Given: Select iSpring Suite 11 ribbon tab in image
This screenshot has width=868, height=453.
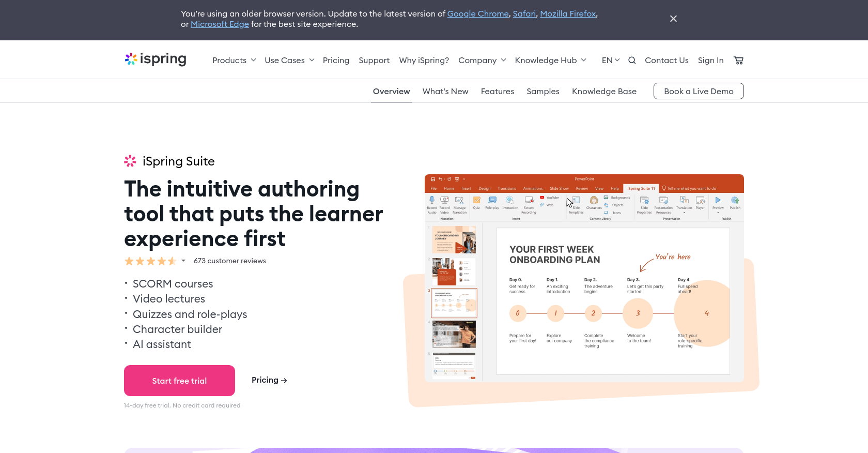Looking at the screenshot, I should (641, 188).
